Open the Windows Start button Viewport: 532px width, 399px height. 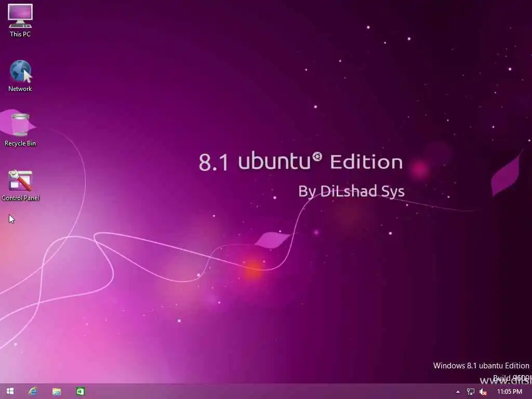(x=10, y=391)
